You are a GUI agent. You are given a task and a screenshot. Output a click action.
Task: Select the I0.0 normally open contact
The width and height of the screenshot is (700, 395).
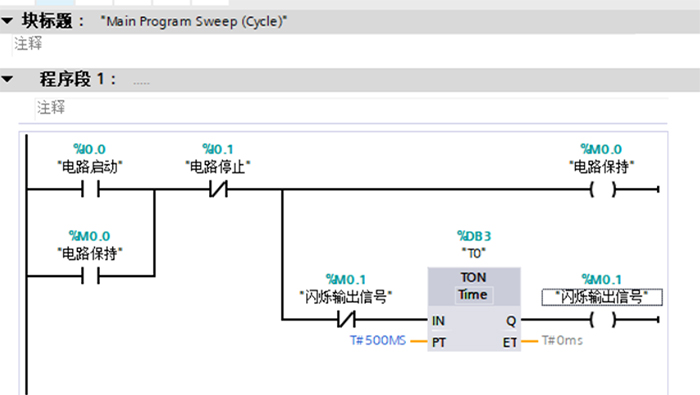pyautogui.click(x=90, y=189)
